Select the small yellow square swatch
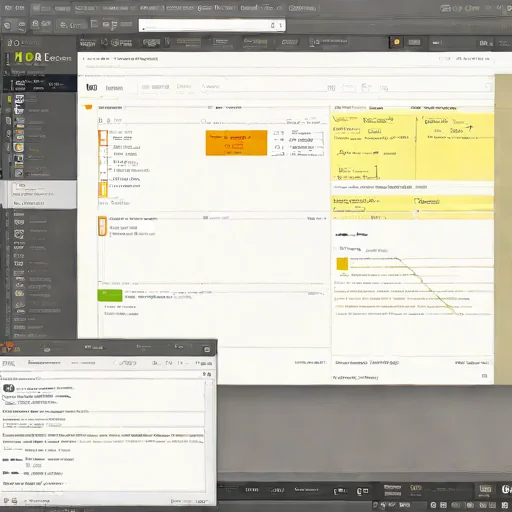The image size is (512, 512). (342, 264)
